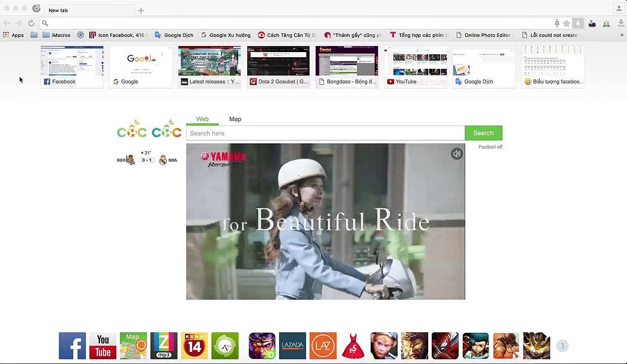Image resolution: width=627 pixels, height=364 pixels.
Task: Go back using the browser back arrow
Action: click(x=7, y=23)
